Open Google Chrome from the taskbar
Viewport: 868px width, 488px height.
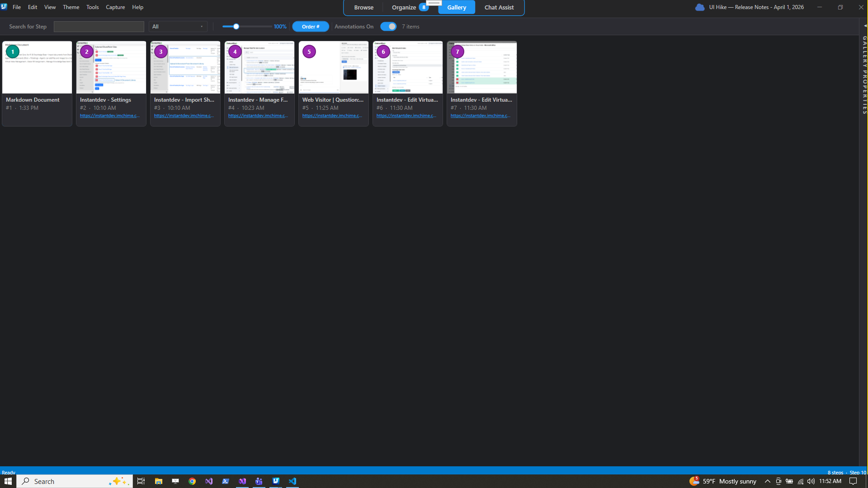click(x=192, y=481)
